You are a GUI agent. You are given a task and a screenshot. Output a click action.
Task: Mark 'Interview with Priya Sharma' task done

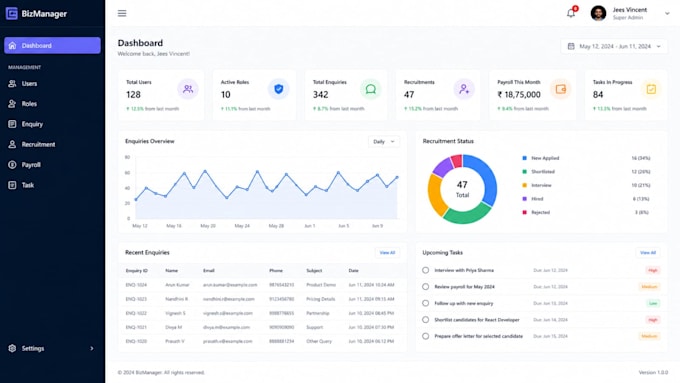pos(425,270)
